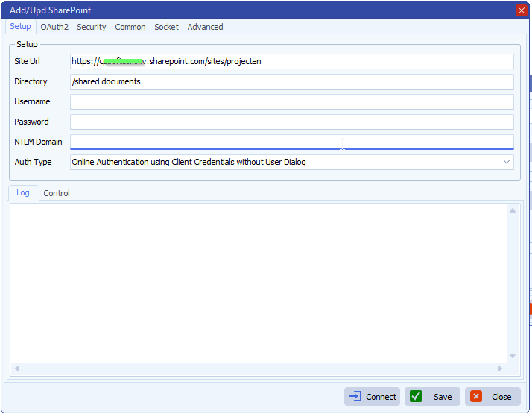This screenshot has width=532, height=414.
Task: Click log scroll down arrow
Action: pos(513,356)
